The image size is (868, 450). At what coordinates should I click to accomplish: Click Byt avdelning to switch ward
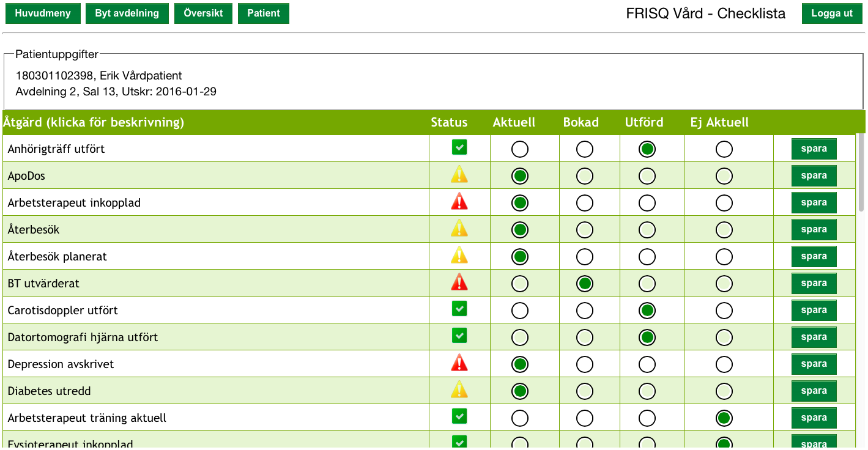click(x=127, y=13)
